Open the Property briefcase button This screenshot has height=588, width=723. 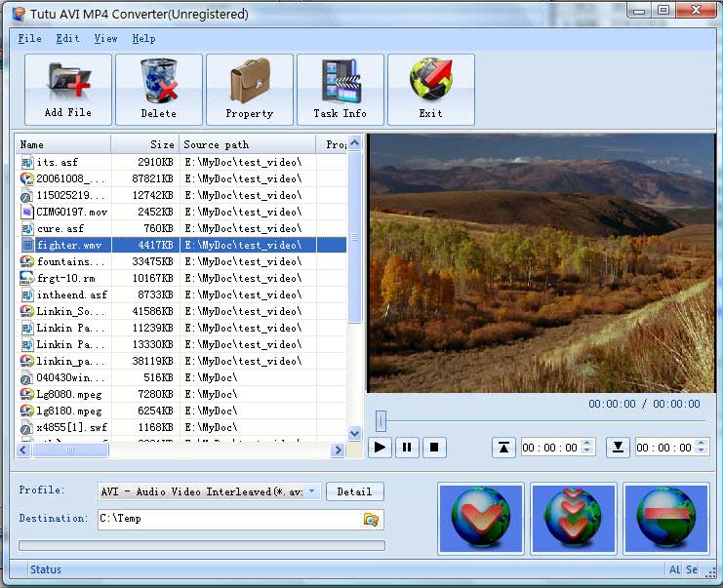click(250, 90)
